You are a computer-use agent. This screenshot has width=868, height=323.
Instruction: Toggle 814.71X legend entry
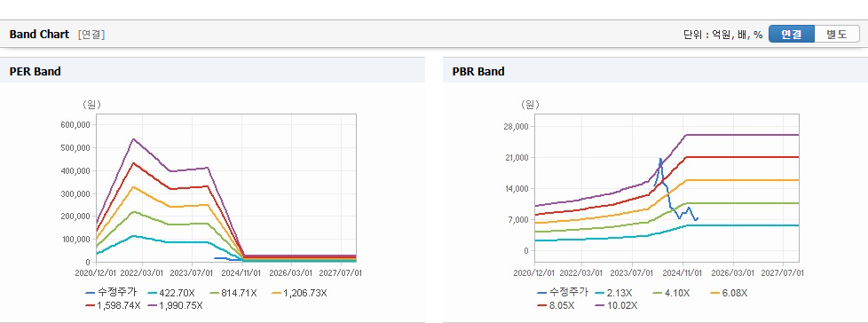click(x=233, y=293)
